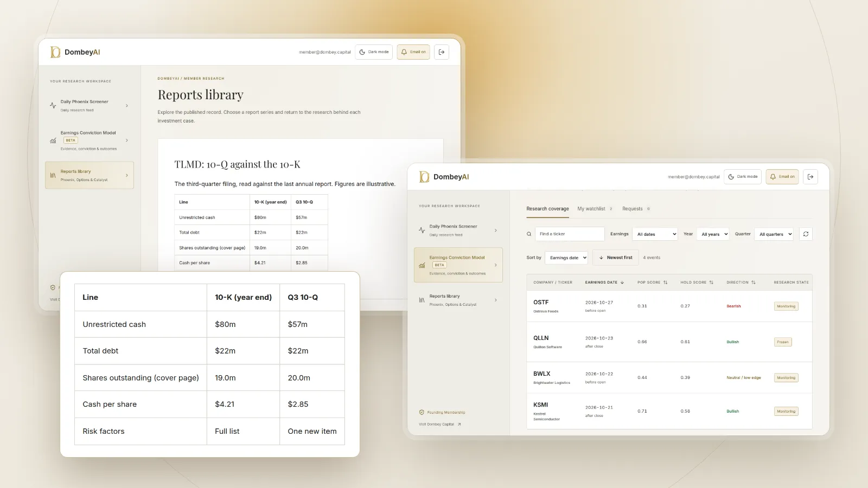Viewport: 868px width, 488px height.
Task: Switch to the Research coverage tab
Action: coord(547,209)
